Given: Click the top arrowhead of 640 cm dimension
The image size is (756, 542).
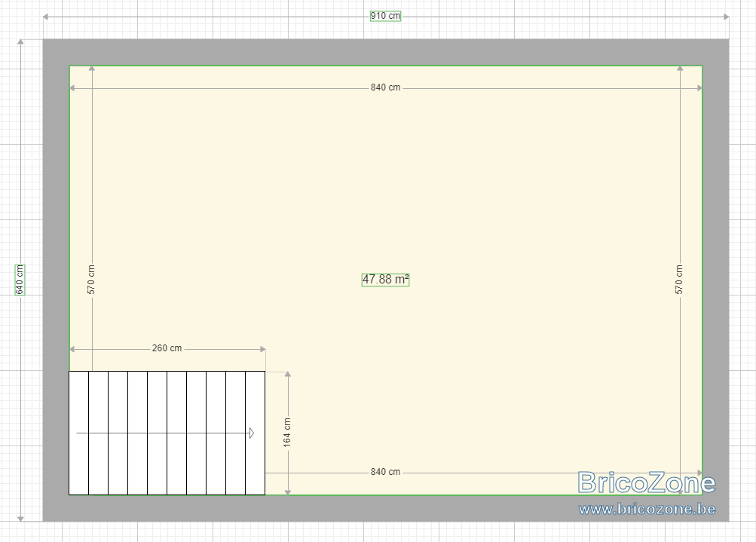Looking at the screenshot, I should [x=20, y=42].
